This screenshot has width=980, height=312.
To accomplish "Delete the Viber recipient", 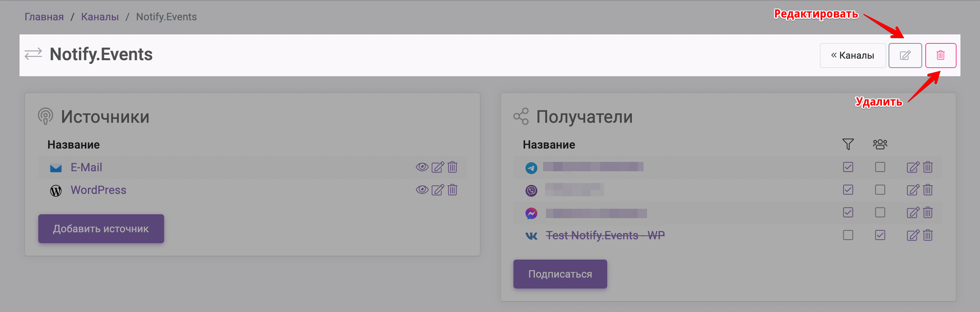I will pos(928,190).
